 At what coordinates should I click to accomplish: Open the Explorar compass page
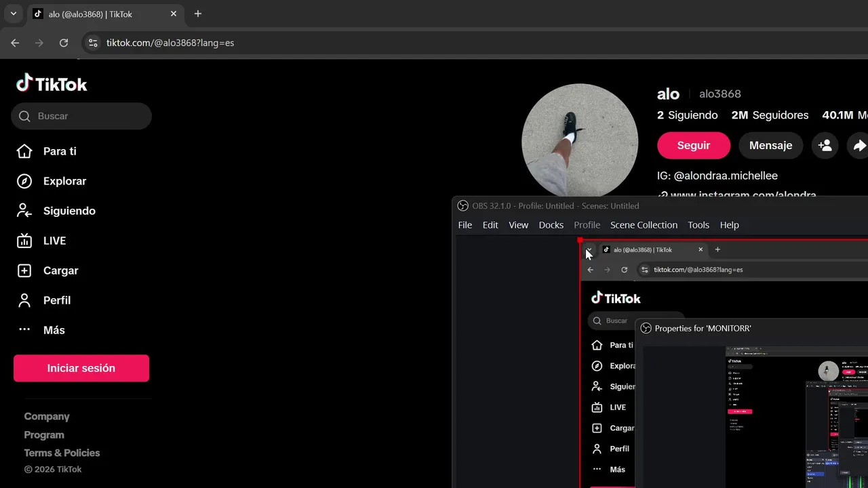(x=51, y=181)
